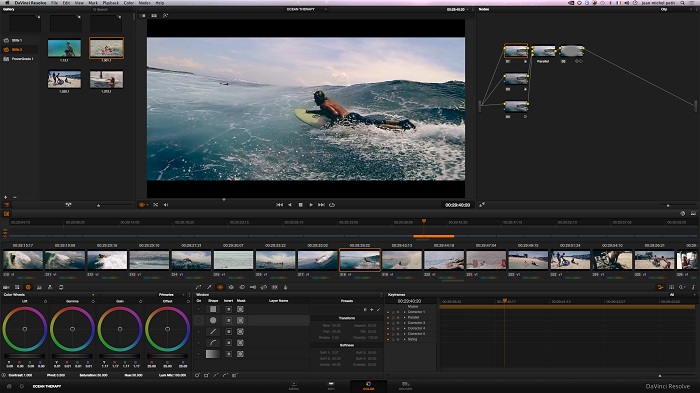Open the File menu
Image resolution: width=700 pixels, height=393 pixels.
click(x=54, y=3)
